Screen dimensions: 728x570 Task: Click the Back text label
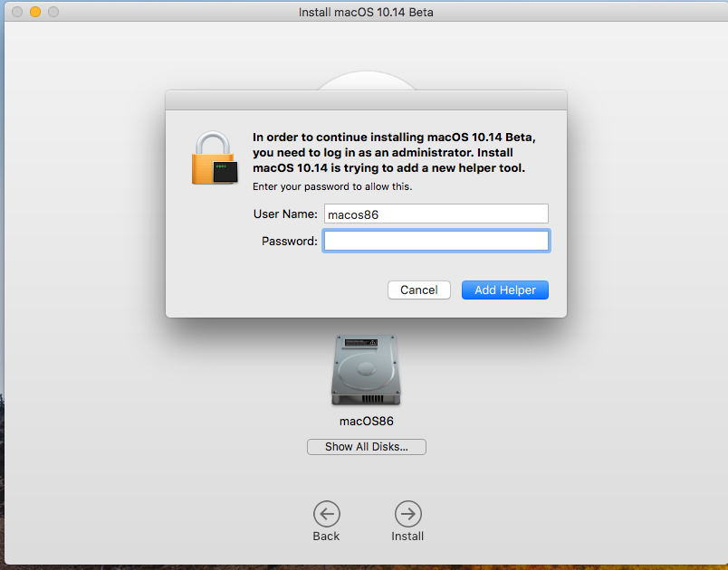326,537
